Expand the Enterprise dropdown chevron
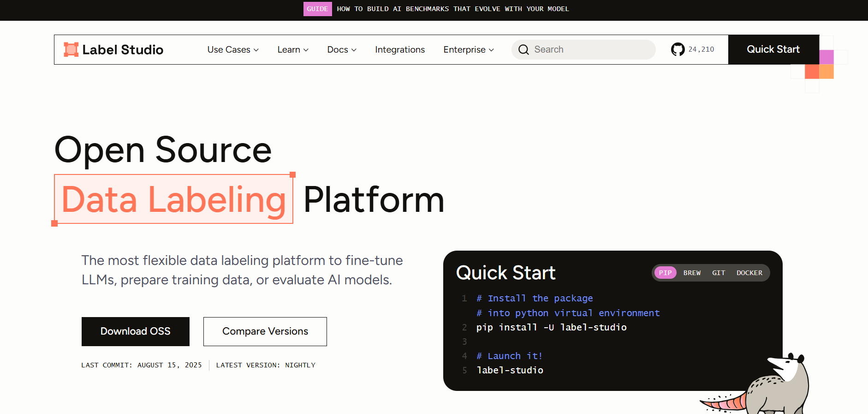The width and height of the screenshot is (868, 414). point(491,50)
